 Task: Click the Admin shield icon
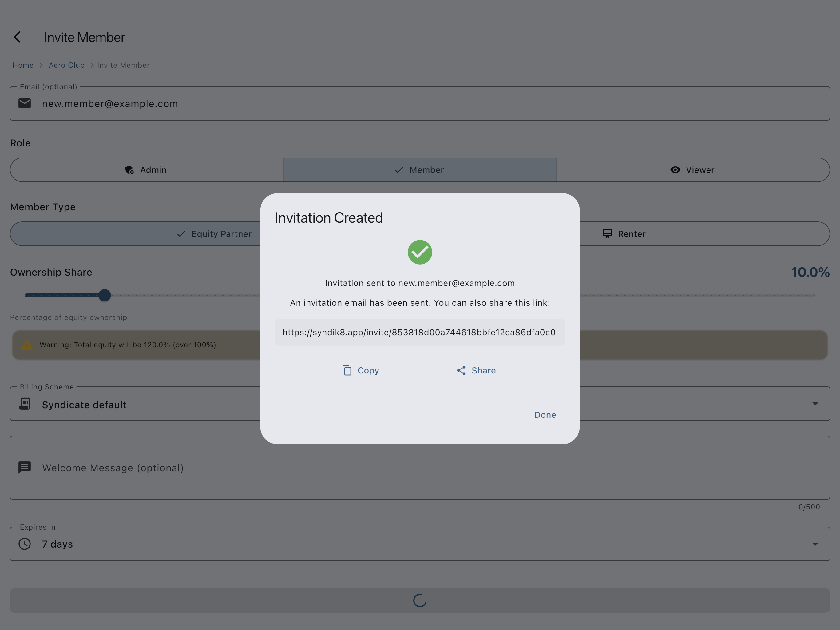click(129, 170)
